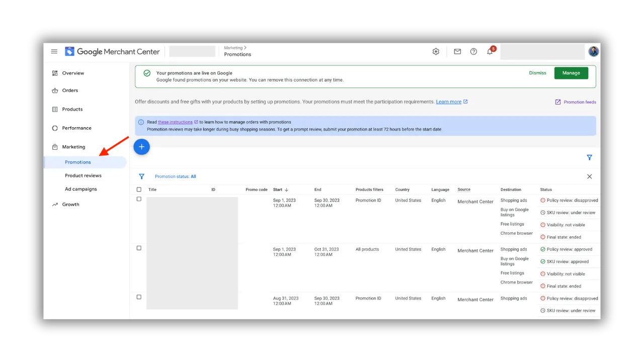This screenshot has width=644, height=362.
Task: Click the Aug 31, 2023 start date cell
Action: tap(286, 301)
